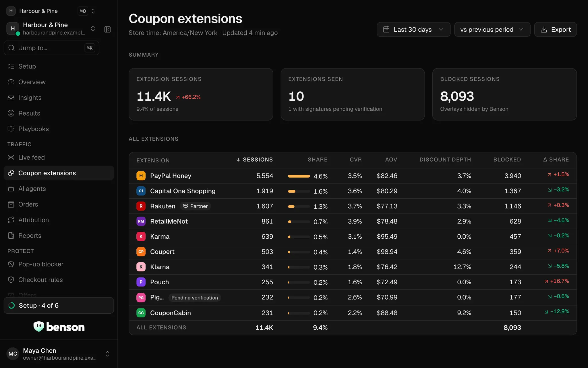The width and height of the screenshot is (588, 368).
Task: Open Checkout rules
Action: 59,280
